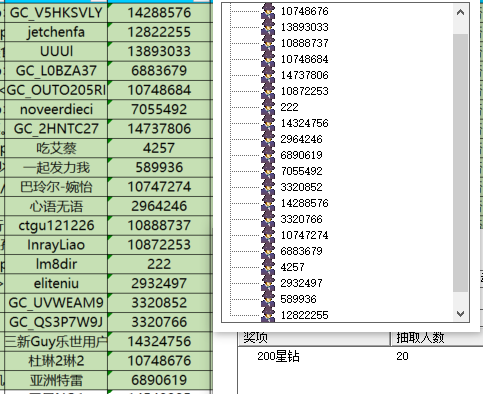The width and height of the screenshot is (483, 394).
Task: Click the icon next to 7055492 in list
Action: (x=268, y=171)
